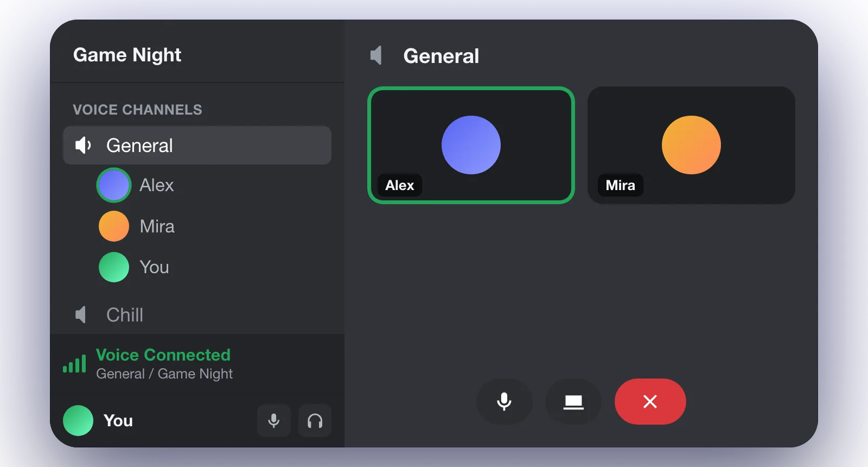Click General / Game Night connection details
Image resolution: width=868 pixels, height=467 pixels.
(164, 374)
